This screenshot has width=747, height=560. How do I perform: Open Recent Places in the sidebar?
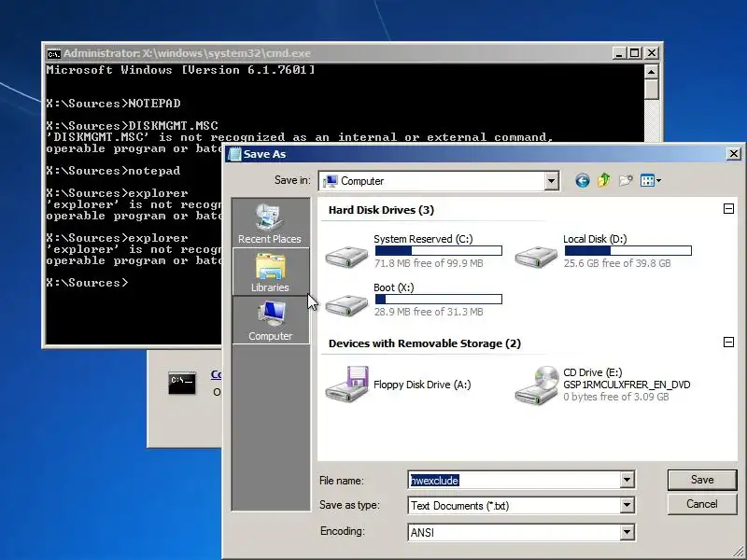click(x=270, y=223)
